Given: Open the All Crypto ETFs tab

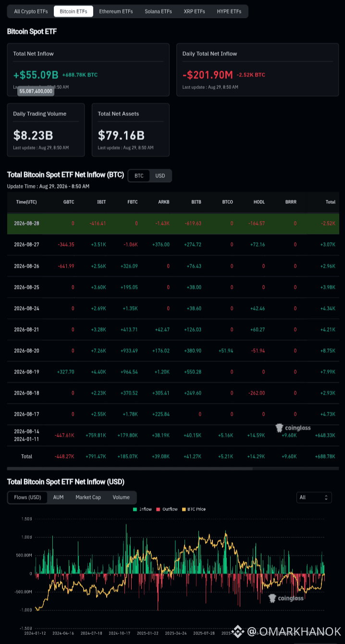Looking at the screenshot, I should coord(31,11).
